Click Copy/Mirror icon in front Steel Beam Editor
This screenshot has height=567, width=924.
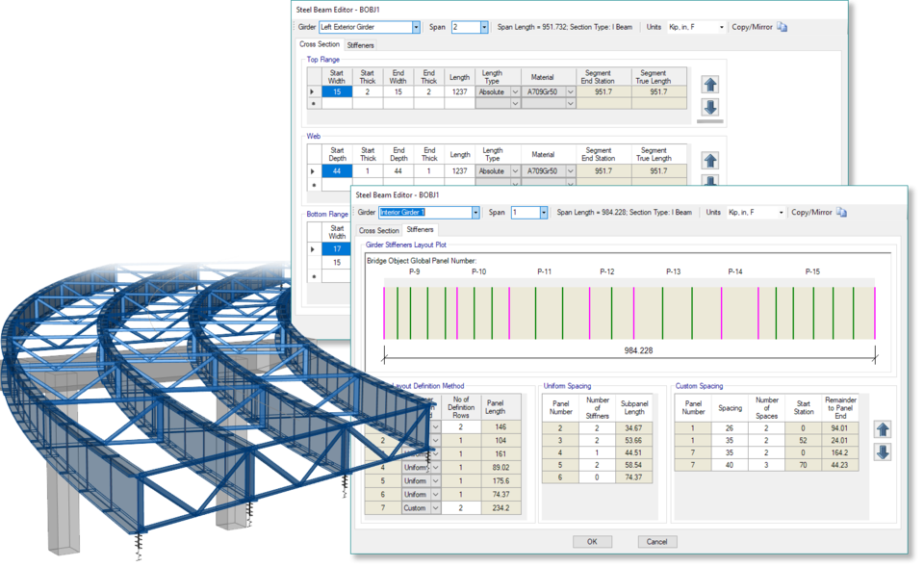point(841,212)
